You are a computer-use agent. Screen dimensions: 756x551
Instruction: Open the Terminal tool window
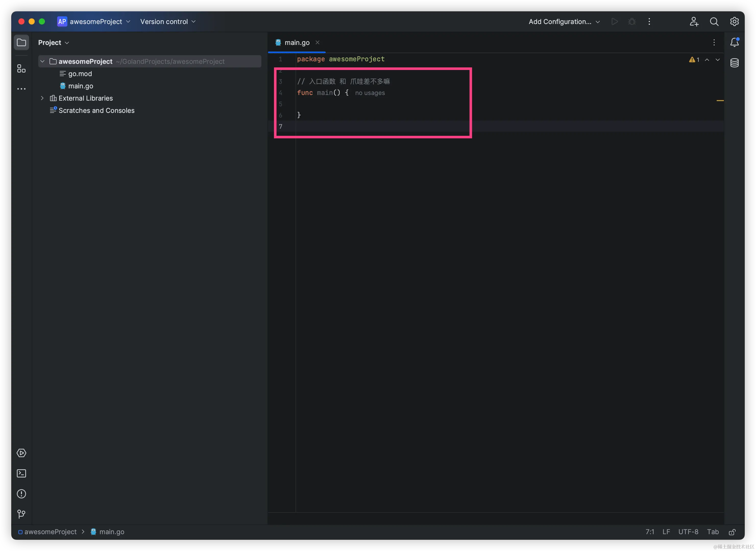(21, 473)
